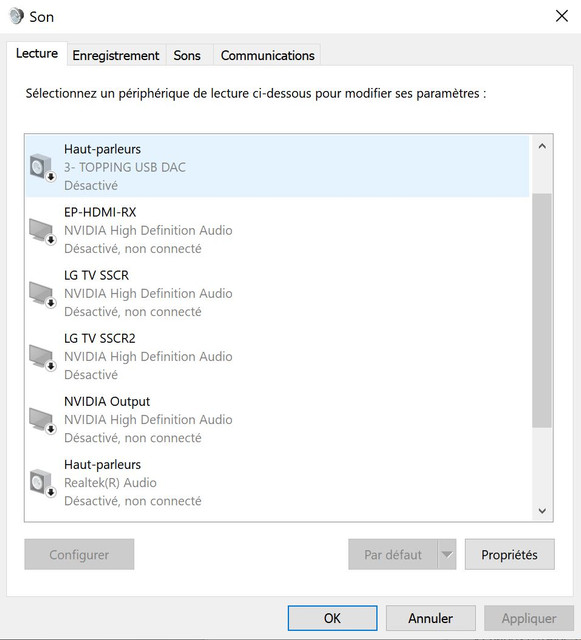The width and height of the screenshot is (581, 640).
Task: Open Propriétés for the selected device
Action: 510,554
